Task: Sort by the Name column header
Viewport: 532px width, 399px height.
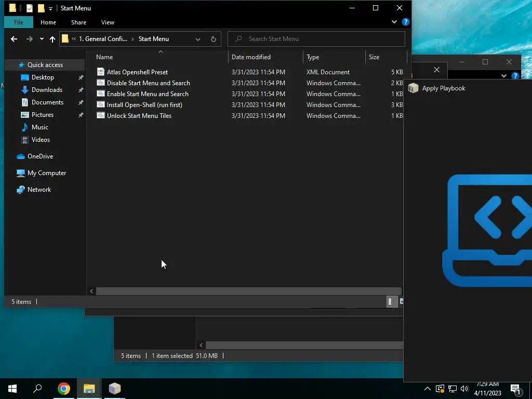Action: tap(104, 57)
